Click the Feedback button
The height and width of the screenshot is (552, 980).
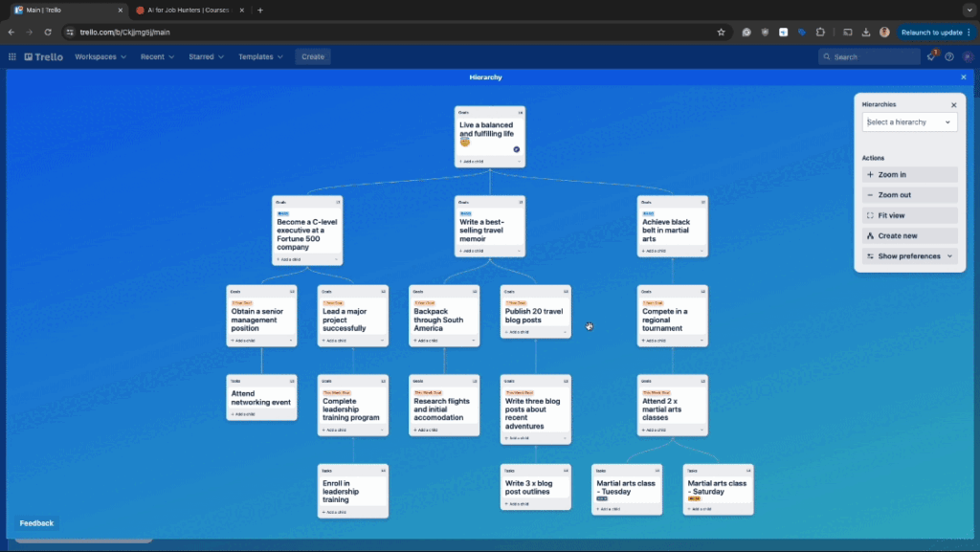[x=36, y=523]
